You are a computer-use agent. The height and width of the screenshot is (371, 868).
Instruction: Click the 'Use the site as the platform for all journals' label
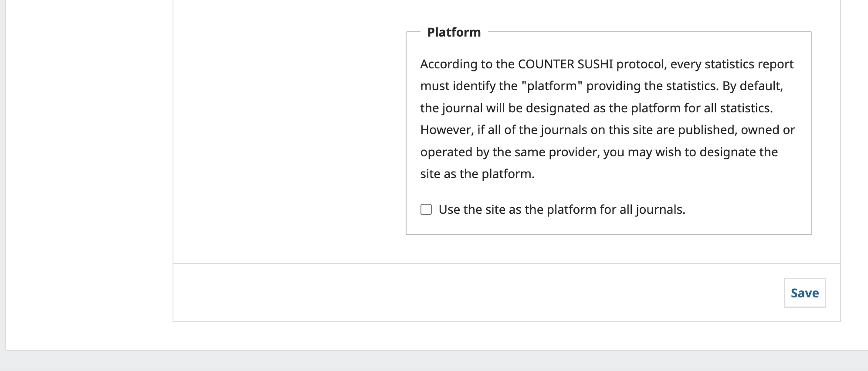click(562, 209)
